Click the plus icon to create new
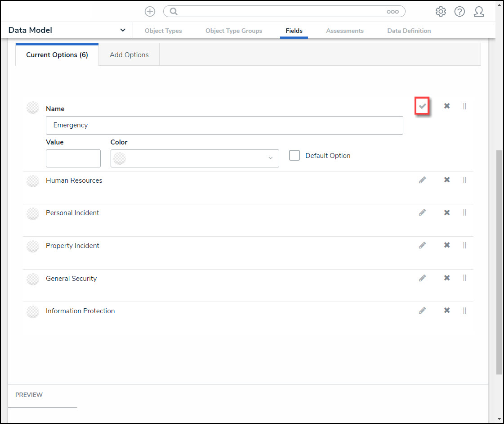Screen dimensions: 504x424 click(x=150, y=12)
